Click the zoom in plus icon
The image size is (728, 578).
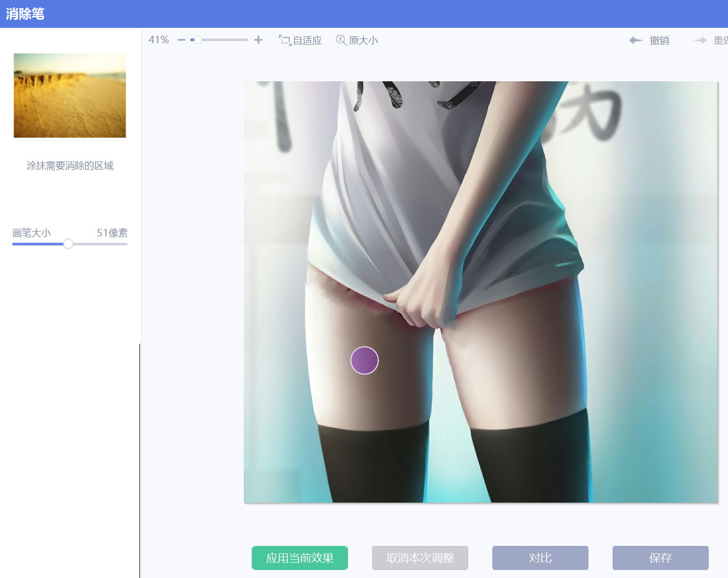[259, 40]
